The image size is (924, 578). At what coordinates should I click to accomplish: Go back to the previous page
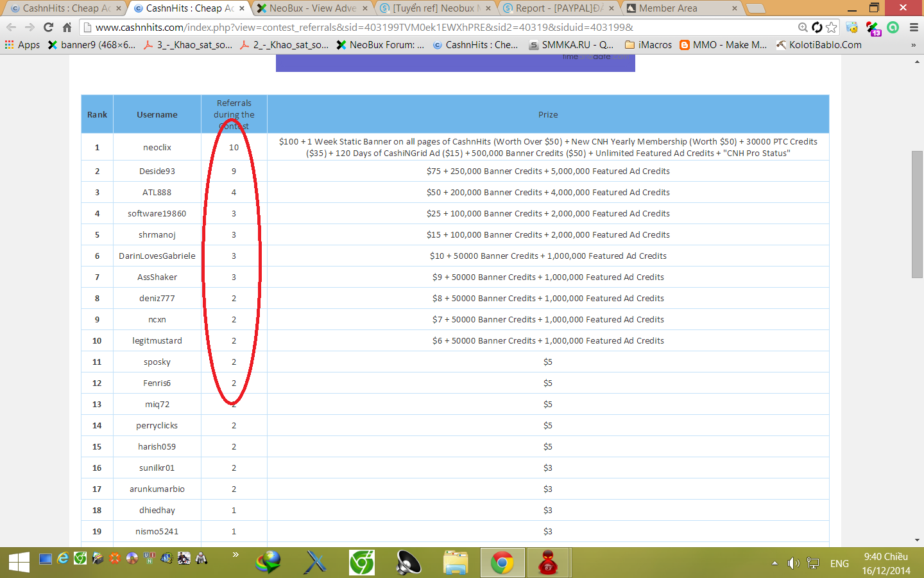(11, 27)
